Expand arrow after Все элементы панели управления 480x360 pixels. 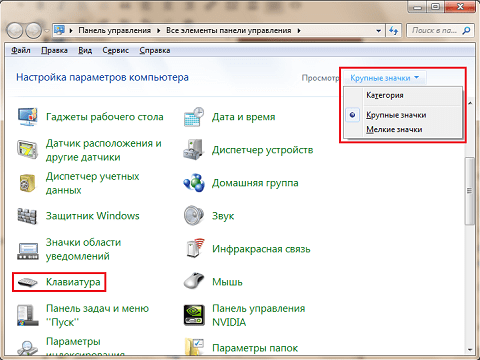click(x=299, y=31)
